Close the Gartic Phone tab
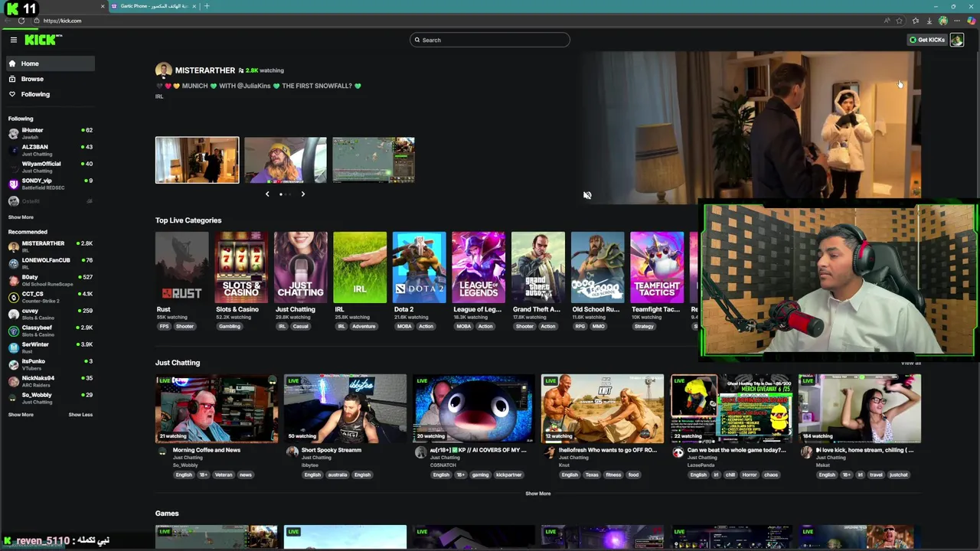The height and width of the screenshot is (551, 980). pyautogui.click(x=194, y=6)
